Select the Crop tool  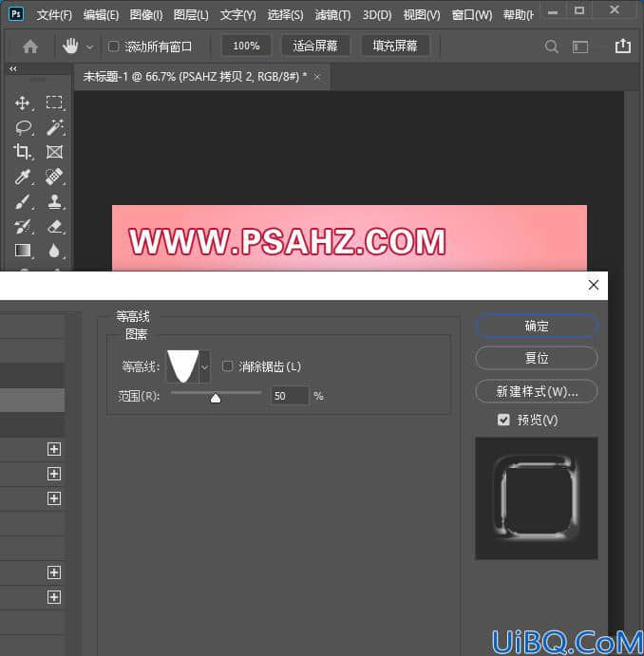click(22, 152)
